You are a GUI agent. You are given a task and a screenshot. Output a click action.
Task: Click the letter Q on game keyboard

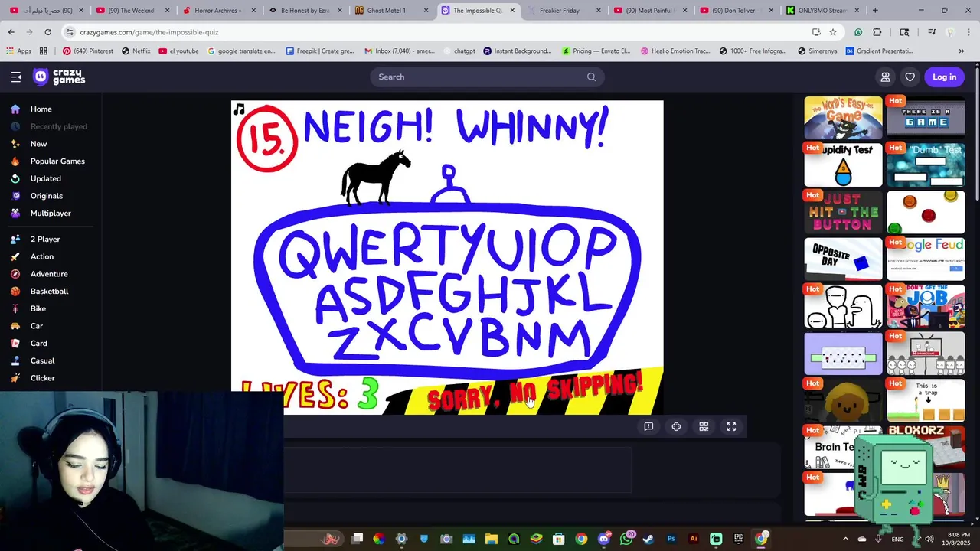pyautogui.click(x=299, y=256)
